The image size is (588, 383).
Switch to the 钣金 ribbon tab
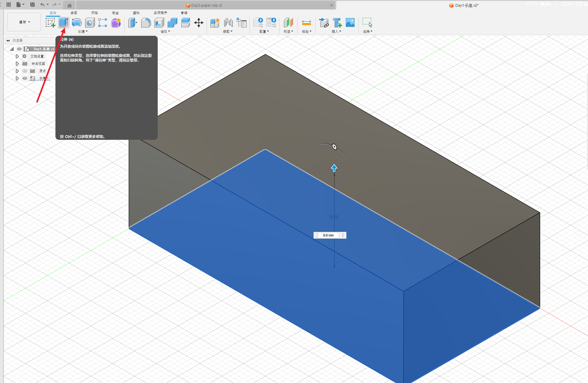[115, 13]
